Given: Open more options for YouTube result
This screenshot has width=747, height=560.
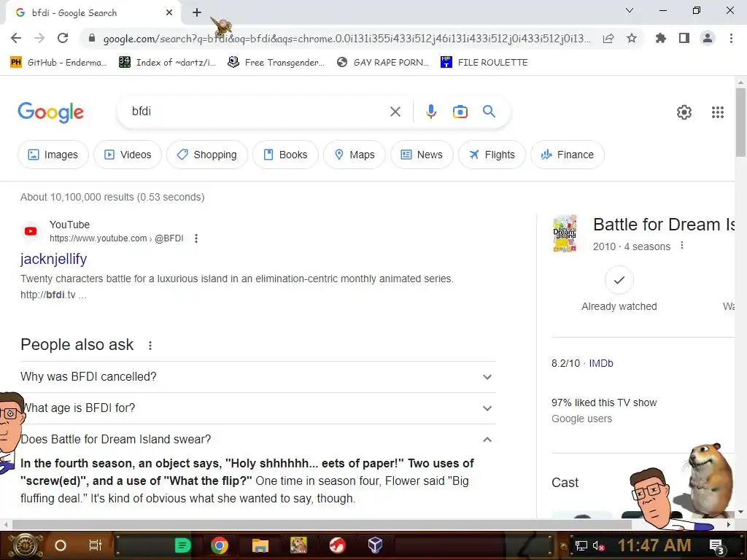Looking at the screenshot, I should (x=196, y=238).
